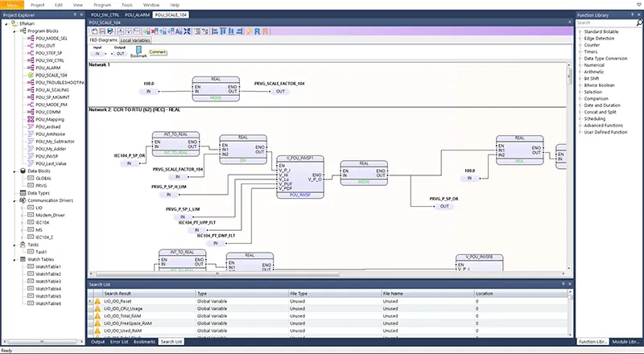The width and height of the screenshot is (644, 354).
Task: Expand the Arithmetic library category
Action: tap(580, 72)
